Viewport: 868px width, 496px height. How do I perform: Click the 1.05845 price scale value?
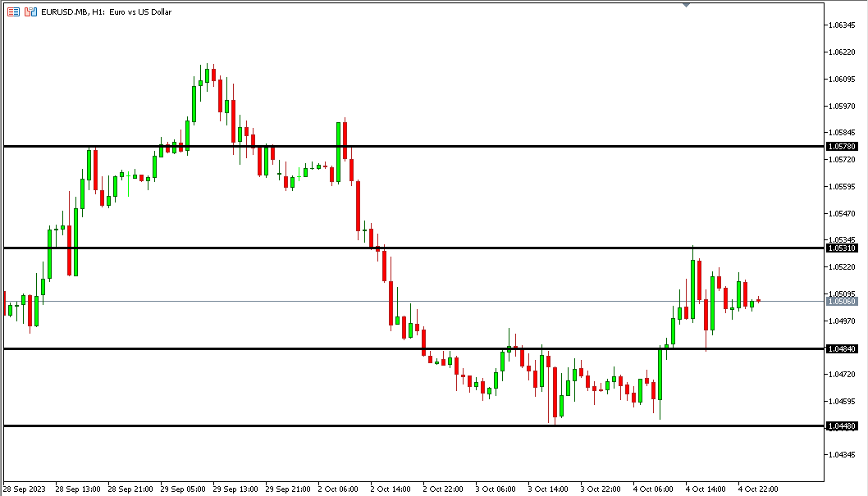[842, 133]
